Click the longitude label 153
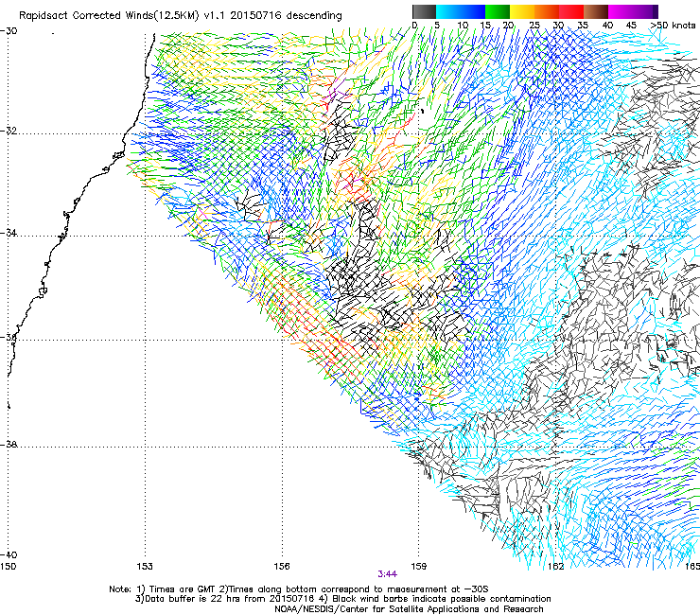 [x=145, y=567]
